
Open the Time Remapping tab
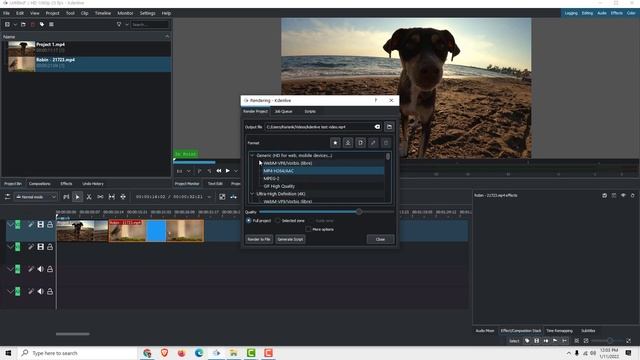[x=559, y=331]
